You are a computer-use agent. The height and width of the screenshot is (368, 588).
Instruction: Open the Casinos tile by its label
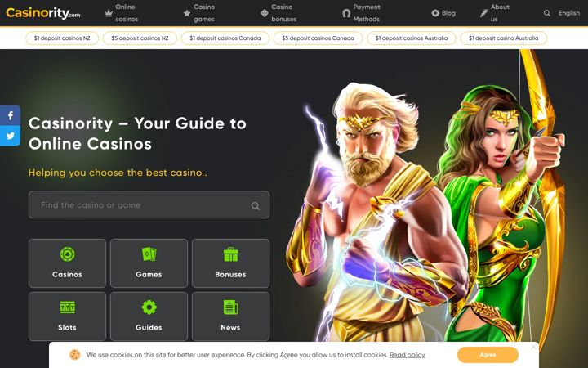[x=67, y=275]
